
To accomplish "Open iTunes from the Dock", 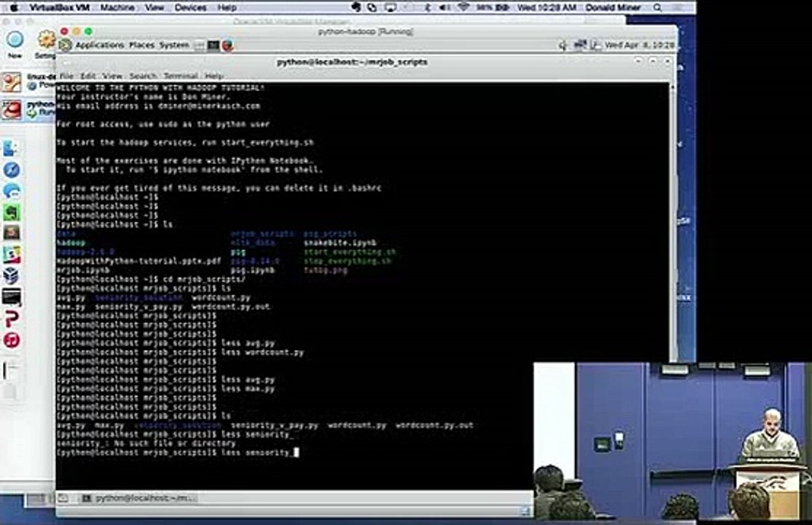I will click(x=12, y=340).
